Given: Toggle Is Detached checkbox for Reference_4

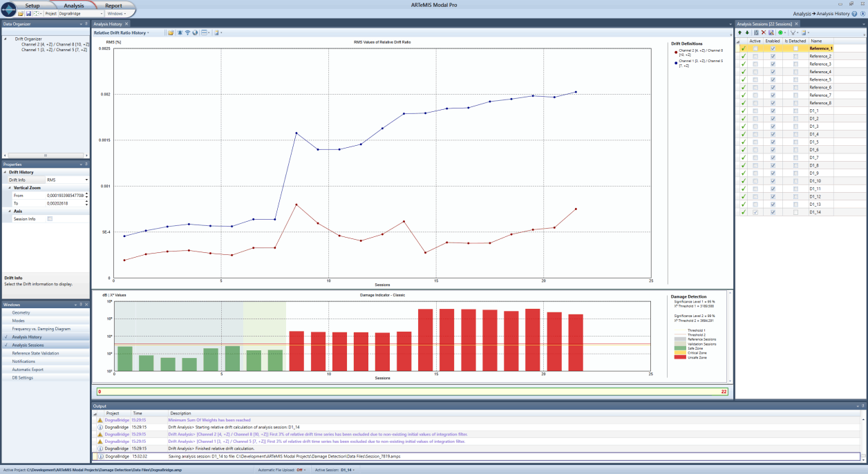Looking at the screenshot, I should [795, 72].
